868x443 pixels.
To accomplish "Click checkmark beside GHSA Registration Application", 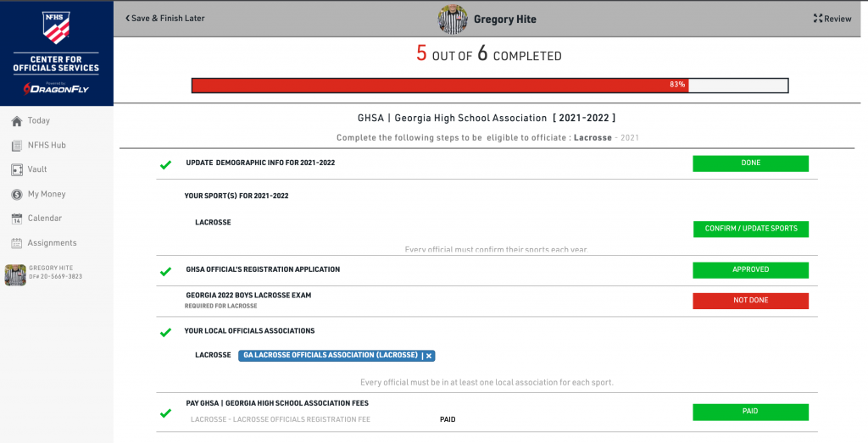I will [x=165, y=271].
